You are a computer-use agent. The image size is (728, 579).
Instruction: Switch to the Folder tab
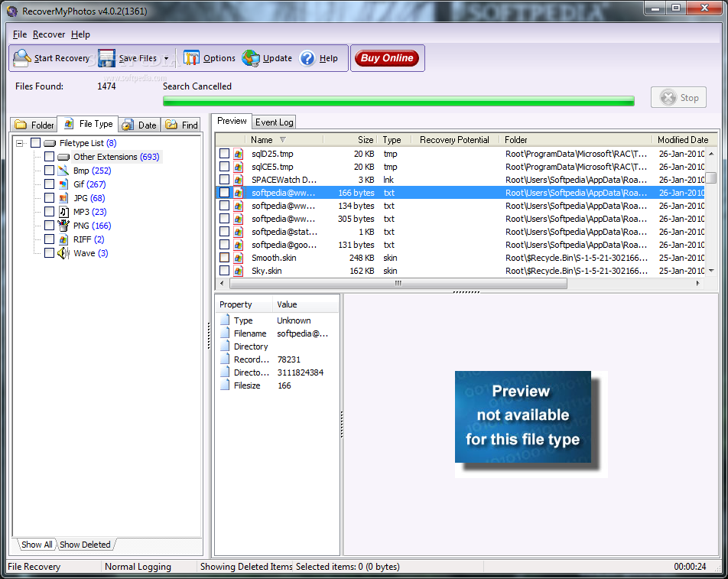[x=34, y=125]
